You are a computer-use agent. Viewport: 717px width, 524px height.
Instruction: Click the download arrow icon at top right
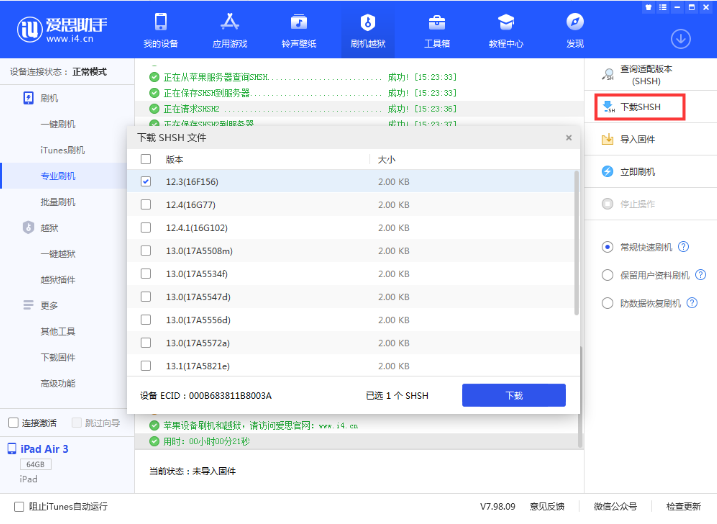[680, 39]
